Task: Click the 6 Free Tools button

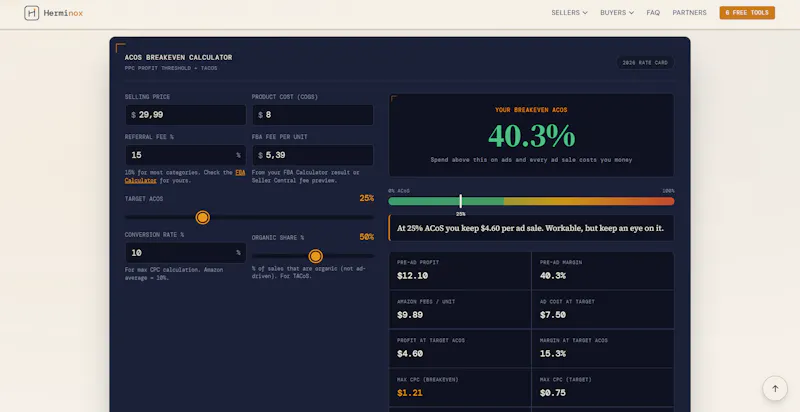Action: click(747, 13)
